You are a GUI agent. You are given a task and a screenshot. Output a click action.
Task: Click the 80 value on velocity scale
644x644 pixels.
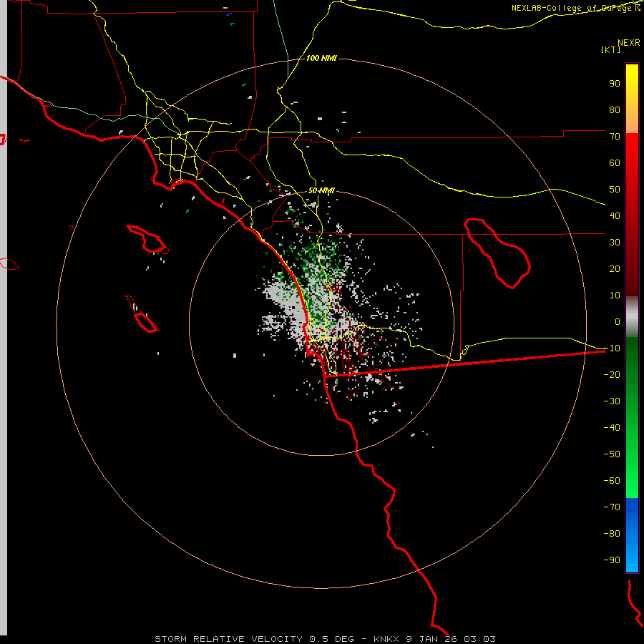click(x=615, y=110)
